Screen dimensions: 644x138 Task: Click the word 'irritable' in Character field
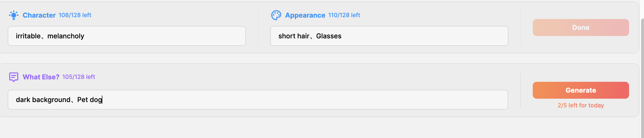[x=28, y=36]
